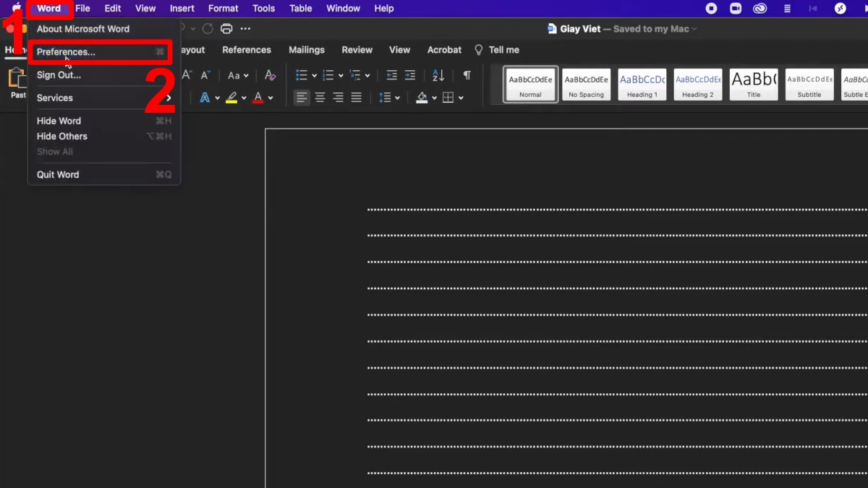Click the Print icon in the title bar
Viewport: 868px width, 488px height.
point(226,29)
